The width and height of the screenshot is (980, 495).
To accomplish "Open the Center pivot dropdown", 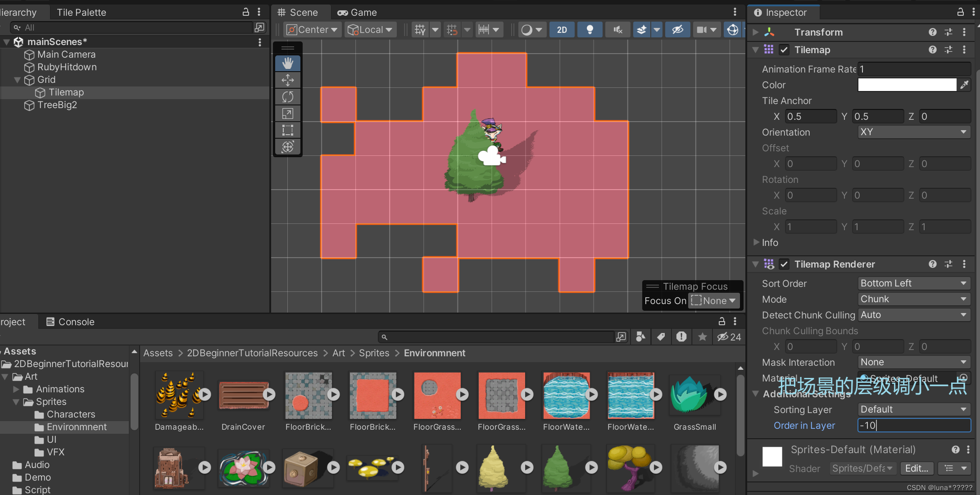I will coord(312,30).
